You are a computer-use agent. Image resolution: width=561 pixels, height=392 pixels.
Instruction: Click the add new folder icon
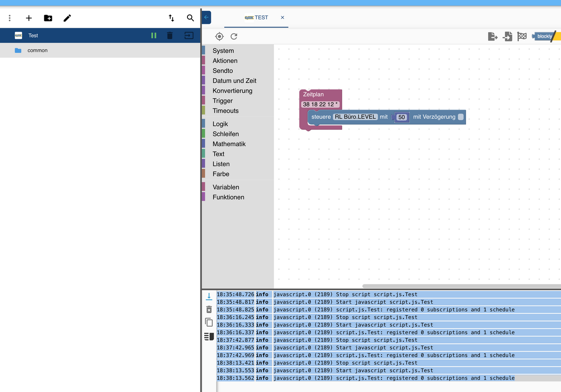(48, 18)
